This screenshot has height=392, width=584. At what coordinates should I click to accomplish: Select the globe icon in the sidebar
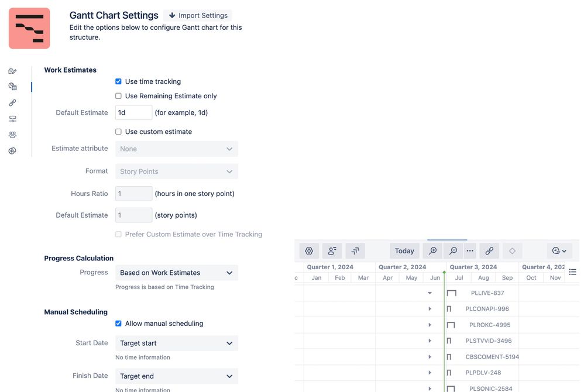12,150
